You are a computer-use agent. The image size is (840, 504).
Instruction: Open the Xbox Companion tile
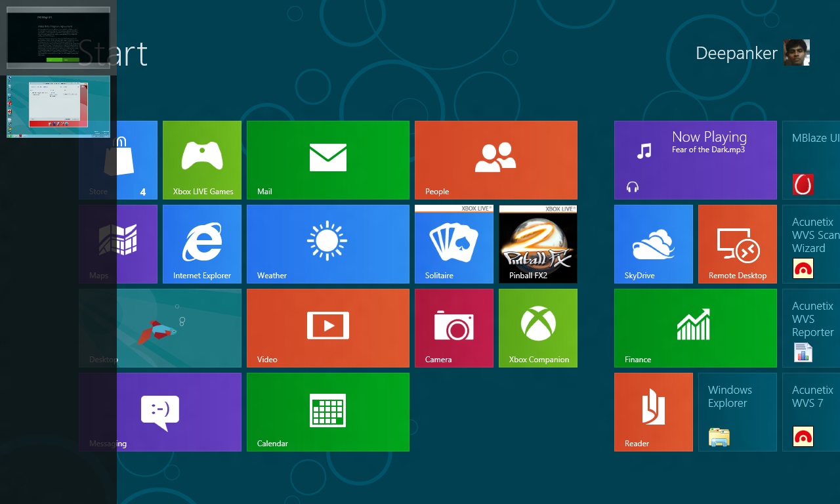click(538, 328)
